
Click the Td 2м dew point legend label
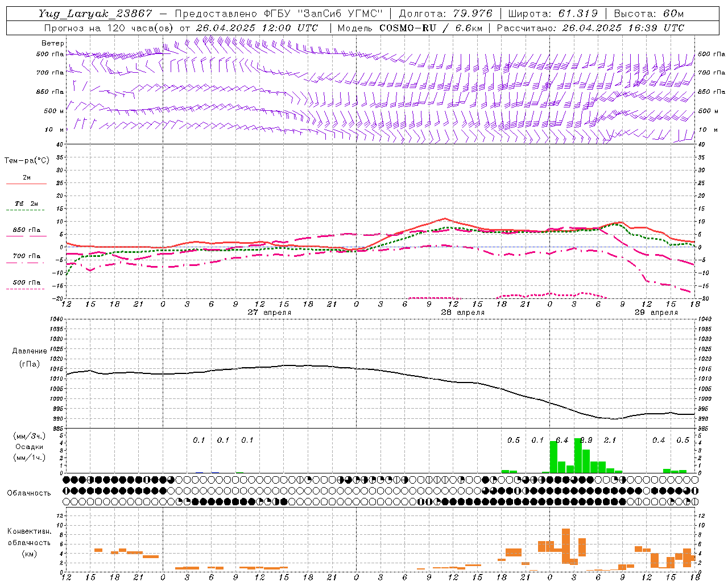click(x=27, y=203)
